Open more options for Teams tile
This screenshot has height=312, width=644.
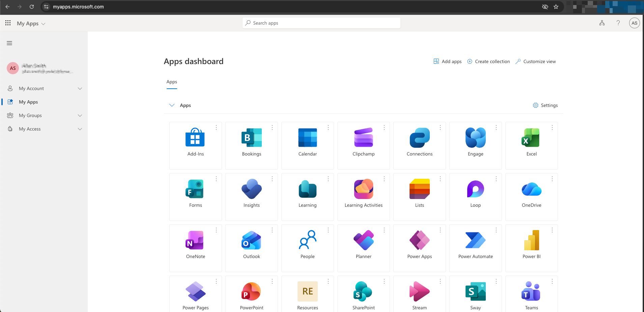552,281
